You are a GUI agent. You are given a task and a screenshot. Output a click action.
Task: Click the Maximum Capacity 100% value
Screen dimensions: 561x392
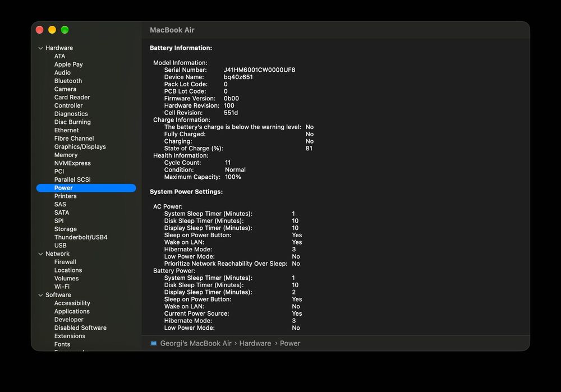click(233, 177)
